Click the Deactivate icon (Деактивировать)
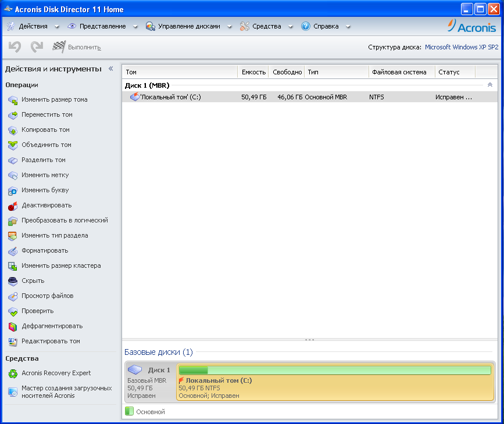 tap(13, 206)
